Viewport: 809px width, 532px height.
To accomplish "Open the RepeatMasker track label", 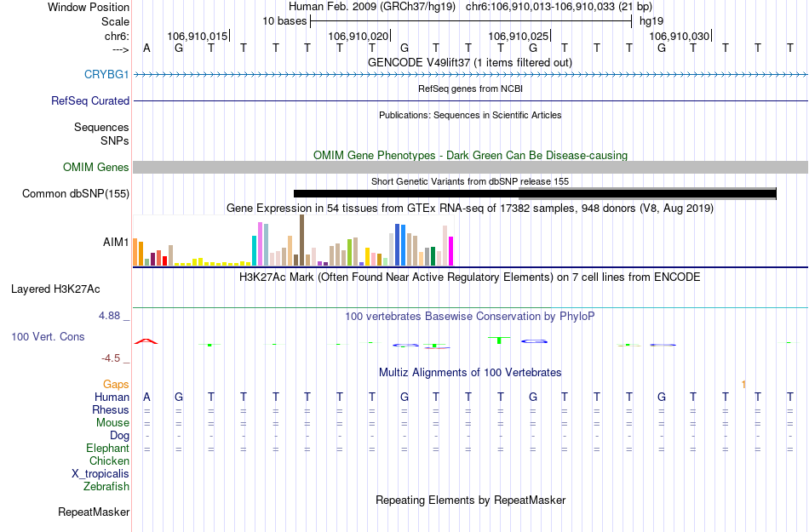I will [94, 512].
